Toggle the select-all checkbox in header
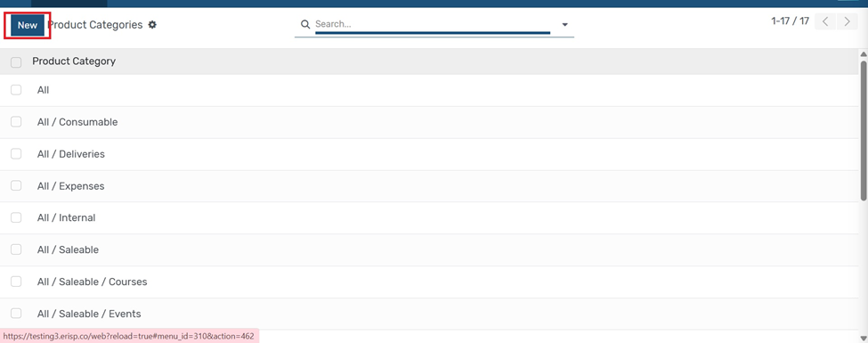Screen dimensions: 868x343 click(x=16, y=62)
